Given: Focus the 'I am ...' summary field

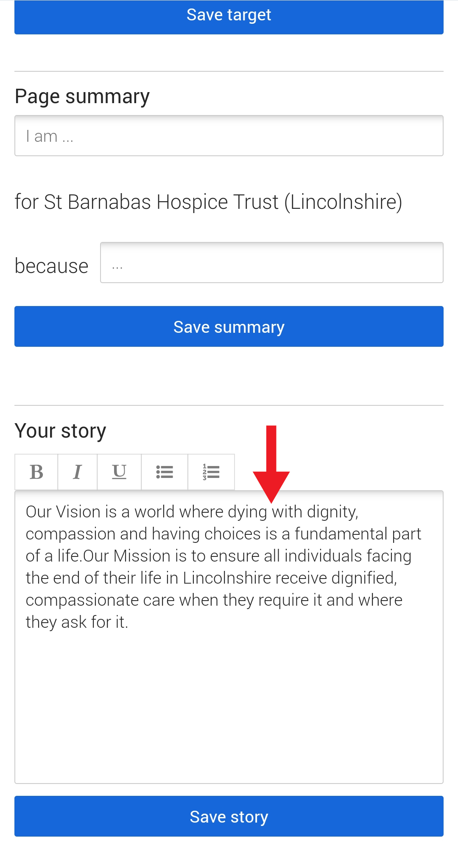Looking at the screenshot, I should click(x=229, y=136).
